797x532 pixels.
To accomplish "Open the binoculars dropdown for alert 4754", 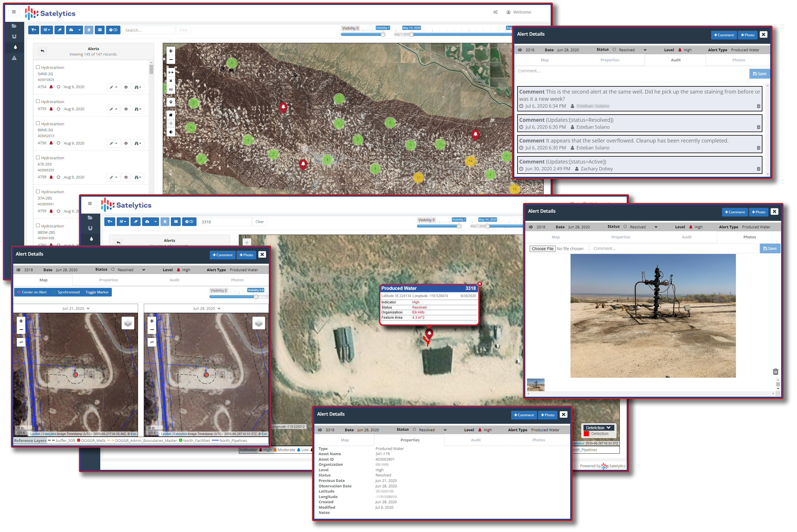I will (137, 87).
